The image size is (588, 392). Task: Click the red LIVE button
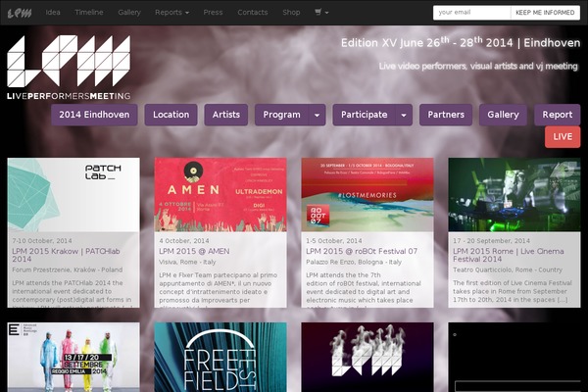coord(563,136)
